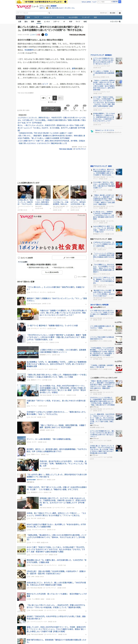Select the 主要 category
Viewport: 138px width, 644px height.
tap(20, 21)
